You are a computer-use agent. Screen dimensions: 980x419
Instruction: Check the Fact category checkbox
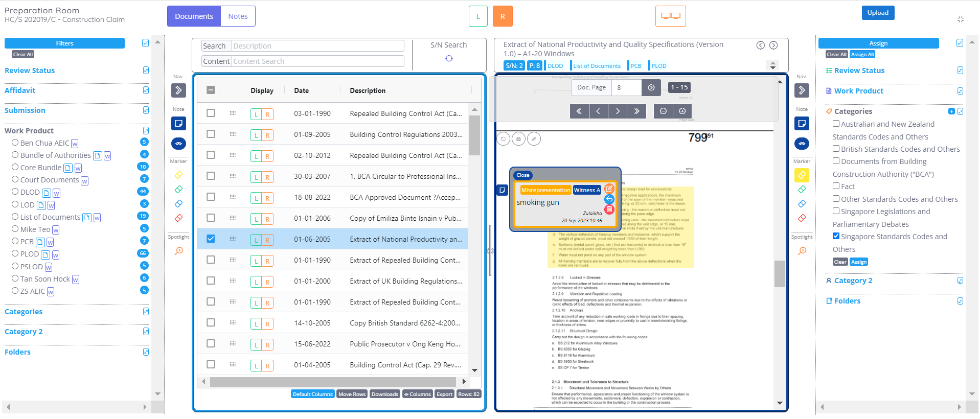point(836,186)
